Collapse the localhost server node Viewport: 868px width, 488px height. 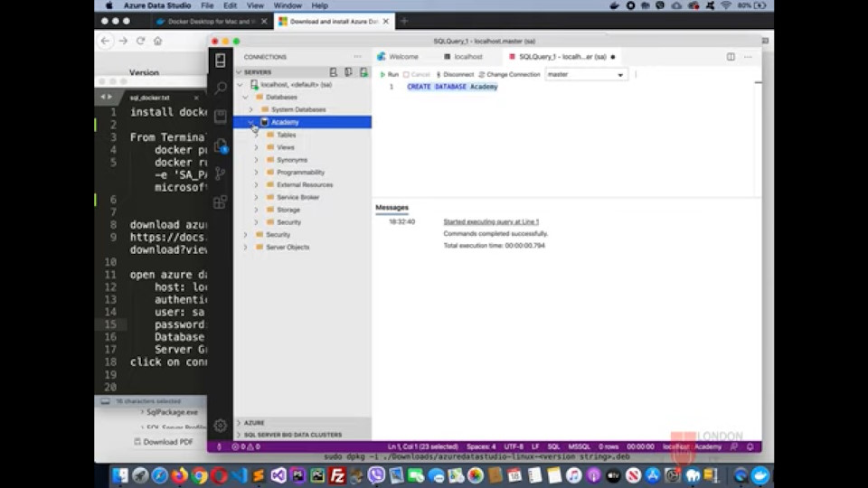point(240,85)
